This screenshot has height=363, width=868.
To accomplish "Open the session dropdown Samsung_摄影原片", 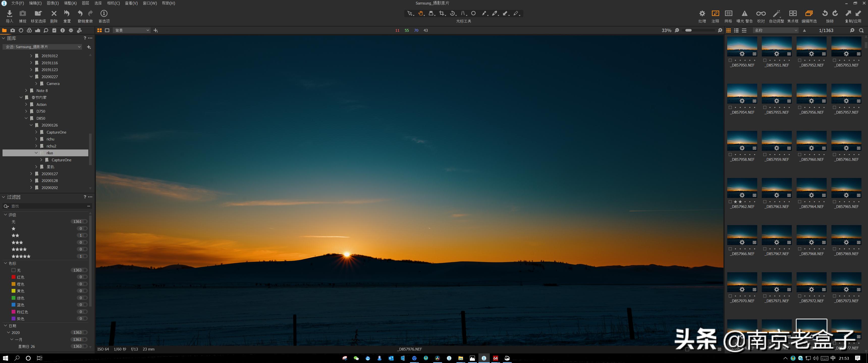I will coord(42,47).
